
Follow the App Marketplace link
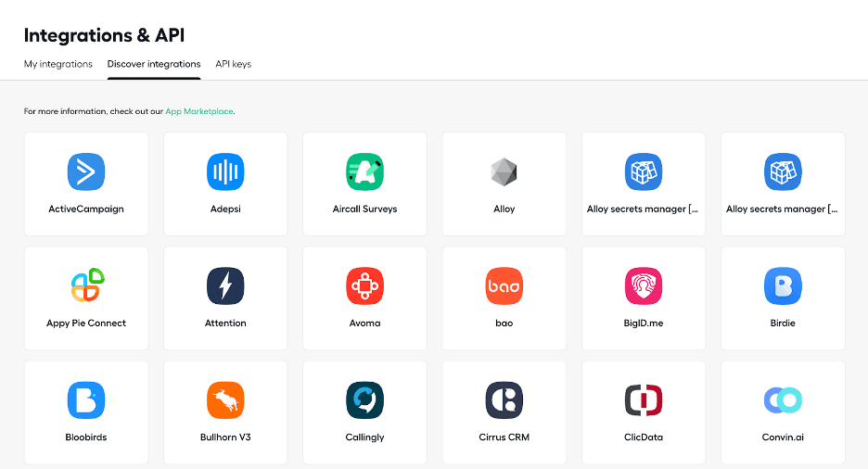pos(199,111)
